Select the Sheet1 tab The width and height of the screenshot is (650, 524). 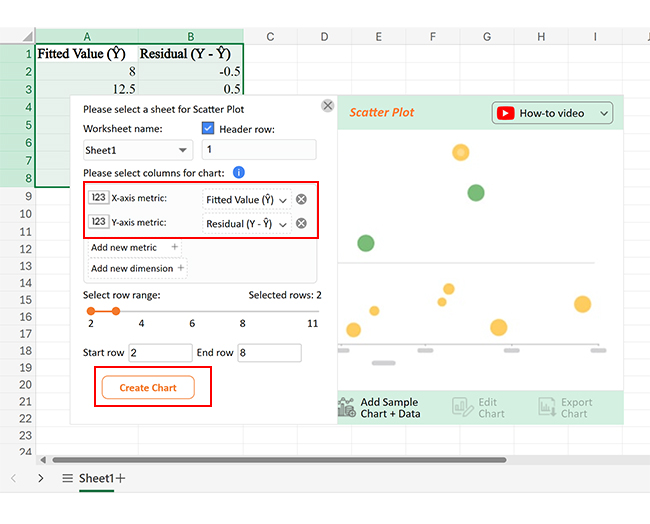tap(96, 478)
